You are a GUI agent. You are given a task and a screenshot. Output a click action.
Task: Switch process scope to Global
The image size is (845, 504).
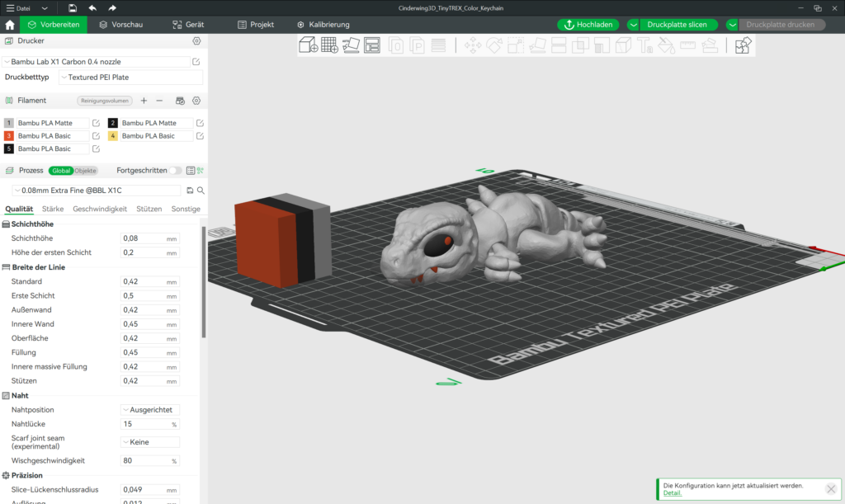point(61,171)
